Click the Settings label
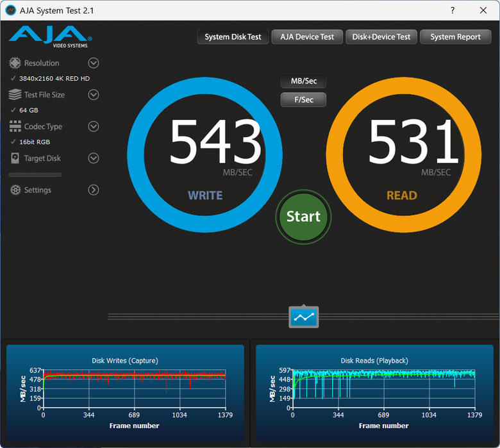Image resolution: width=500 pixels, height=448 pixels. [38, 190]
